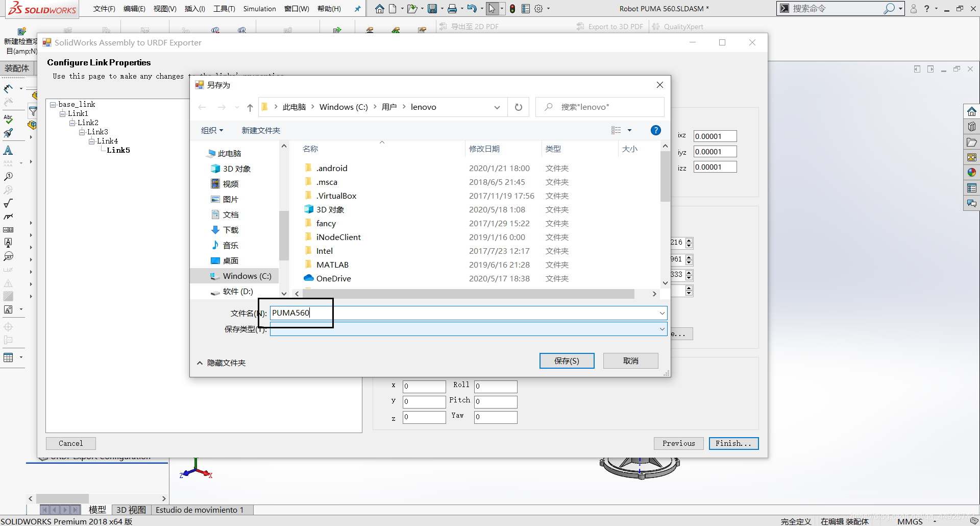Image resolution: width=980 pixels, height=526 pixels.
Task: Click the Note annotation letter A icon
Action: [8, 150]
